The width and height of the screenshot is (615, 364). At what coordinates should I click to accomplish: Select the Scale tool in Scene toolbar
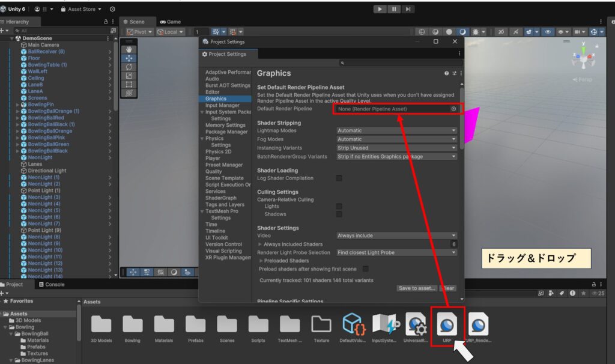click(129, 76)
